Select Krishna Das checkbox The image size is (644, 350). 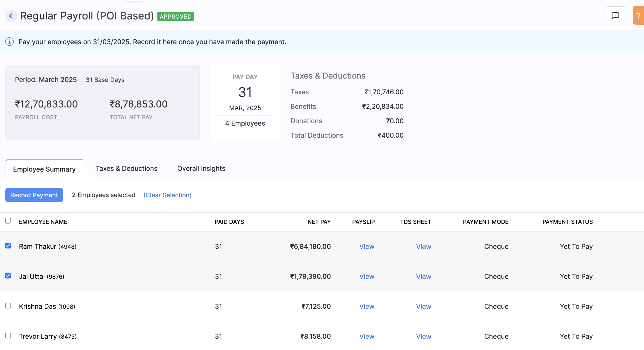tap(8, 306)
